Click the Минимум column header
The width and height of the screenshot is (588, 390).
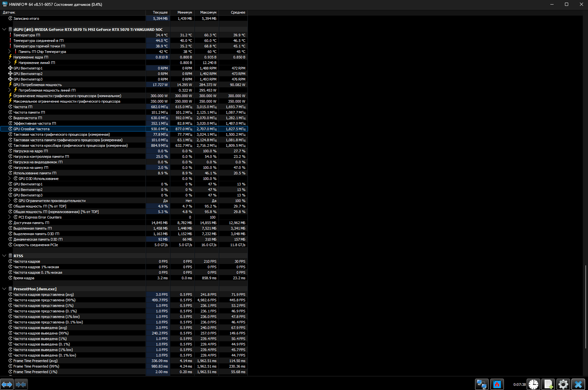point(182,12)
